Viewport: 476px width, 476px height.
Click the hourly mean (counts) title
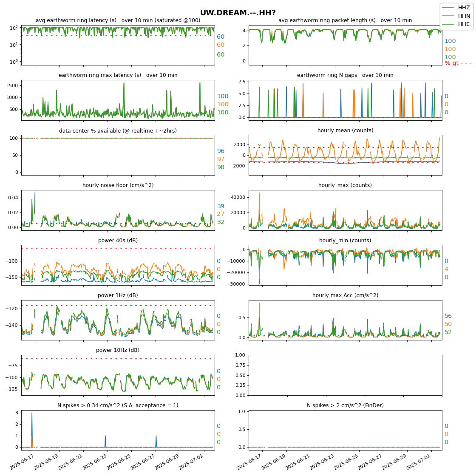[x=346, y=130]
